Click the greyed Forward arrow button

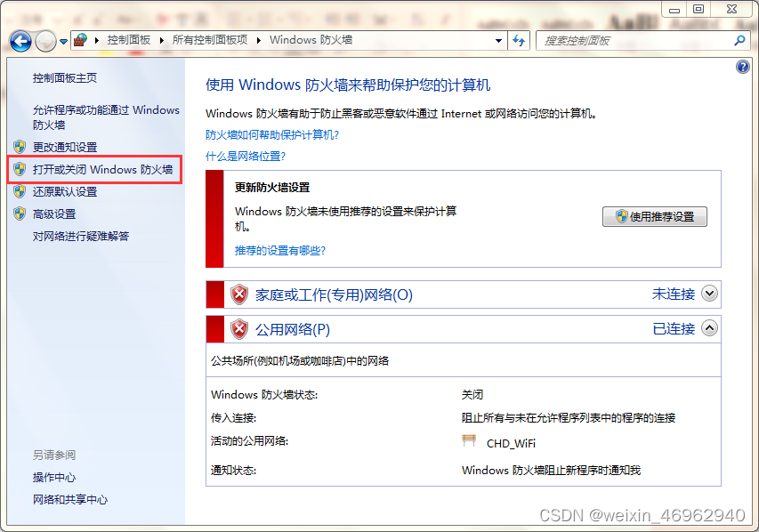point(46,41)
